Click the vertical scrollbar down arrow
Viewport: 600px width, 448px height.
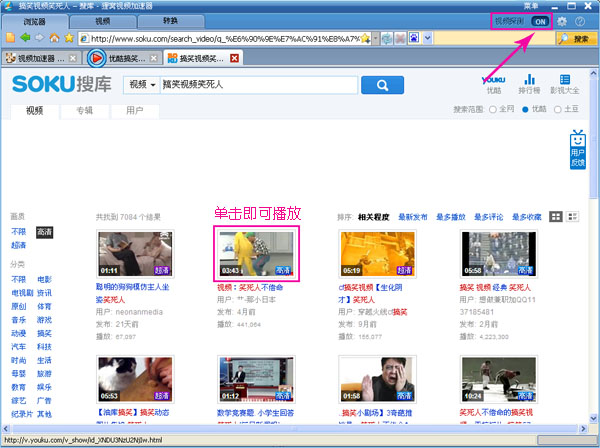pos(593,418)
